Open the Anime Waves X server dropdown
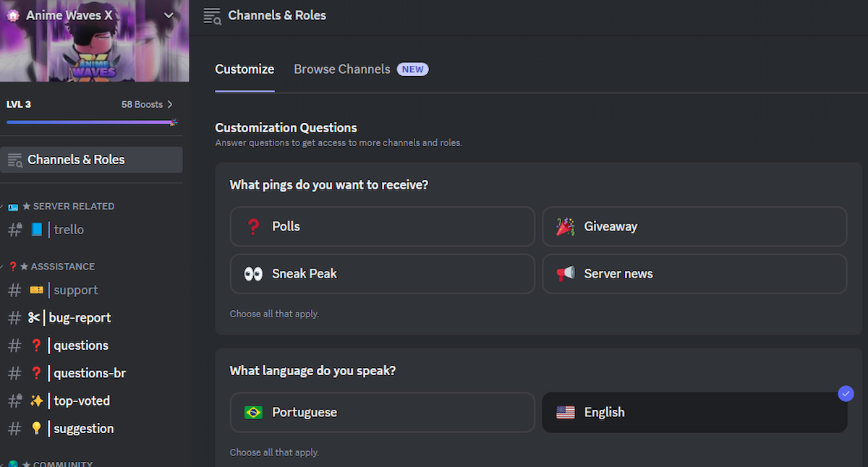The width and height of the screenshot is (868, 467). (x=169, y=15)
